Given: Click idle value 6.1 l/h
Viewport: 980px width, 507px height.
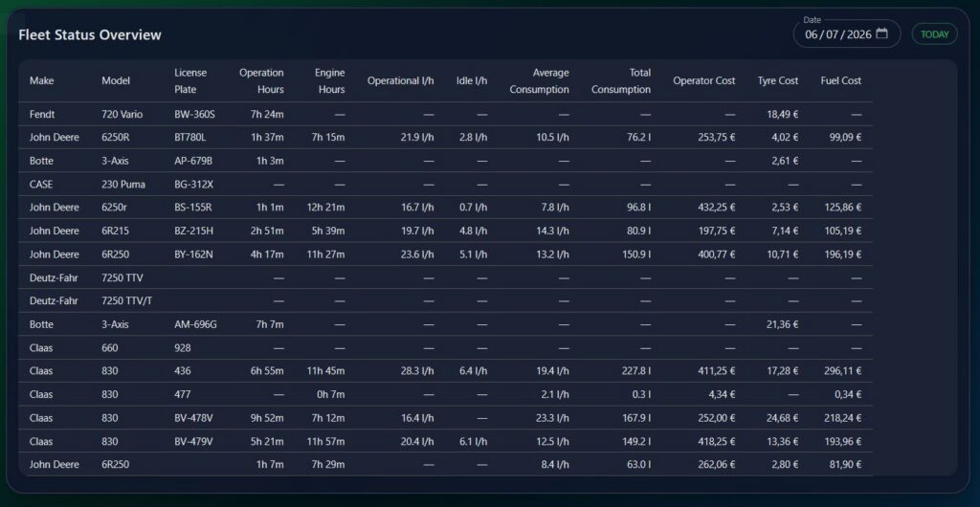Looking at the screenshot, I should pos(473,441).
